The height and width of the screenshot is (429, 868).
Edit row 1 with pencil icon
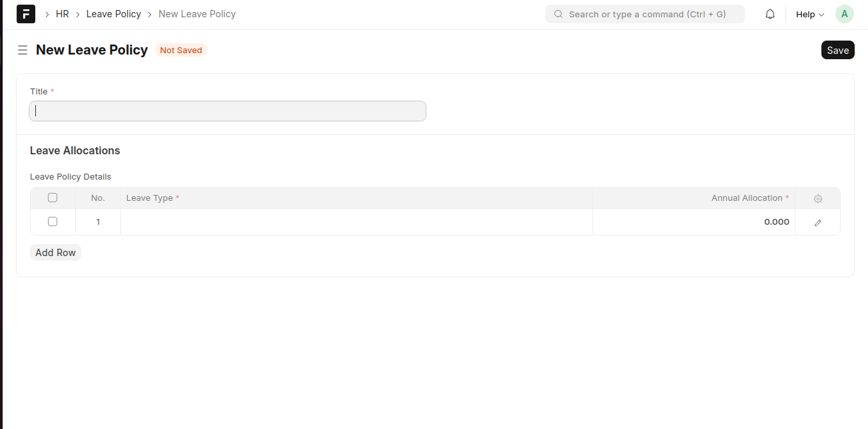(x=818, y=222)
